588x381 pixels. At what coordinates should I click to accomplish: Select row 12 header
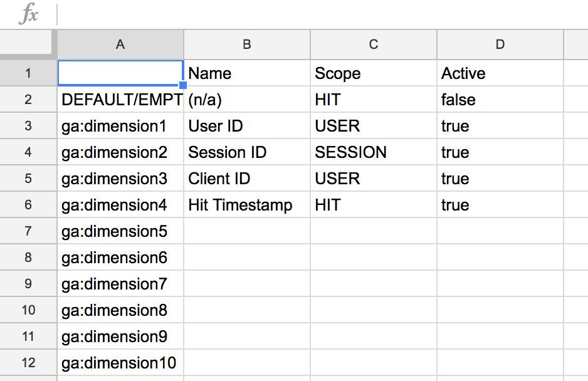click(x=28, y=363)
